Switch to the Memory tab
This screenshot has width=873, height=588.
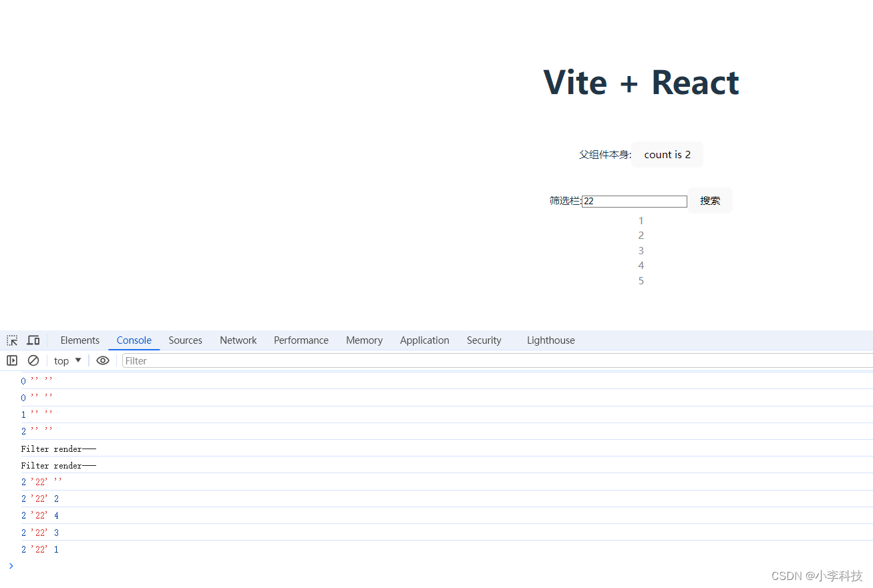point(364,340)
